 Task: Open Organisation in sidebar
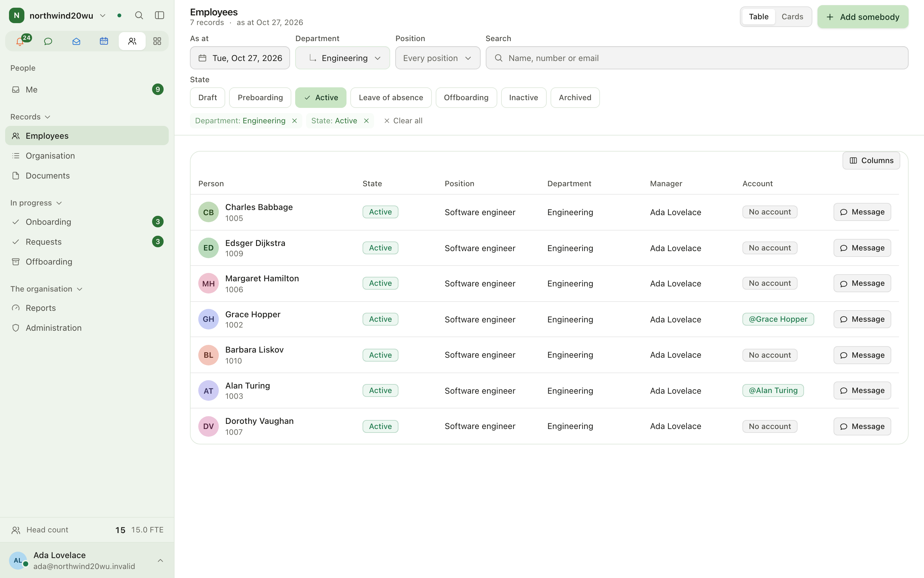pos(87,156)
